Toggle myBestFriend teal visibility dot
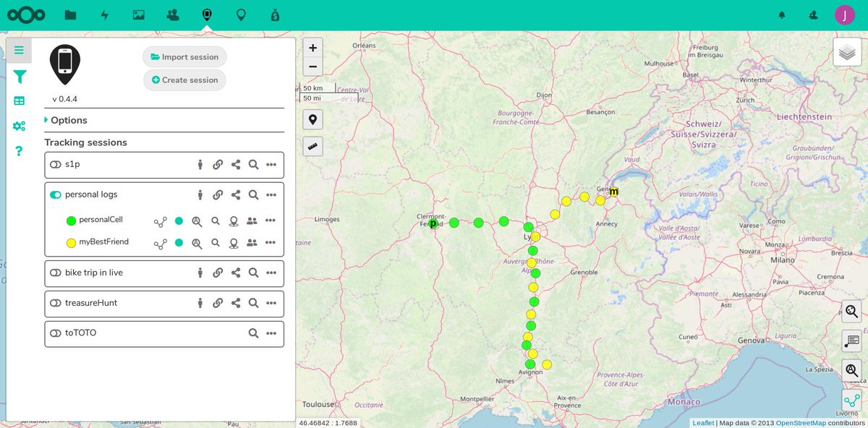868x428 pixels. click(x=179, y=243)
